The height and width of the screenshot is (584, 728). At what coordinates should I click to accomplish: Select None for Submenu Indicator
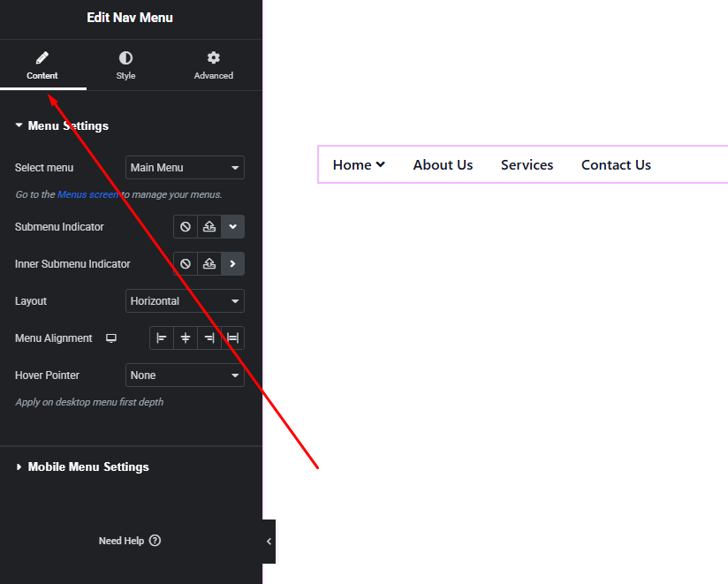point(186,227)
